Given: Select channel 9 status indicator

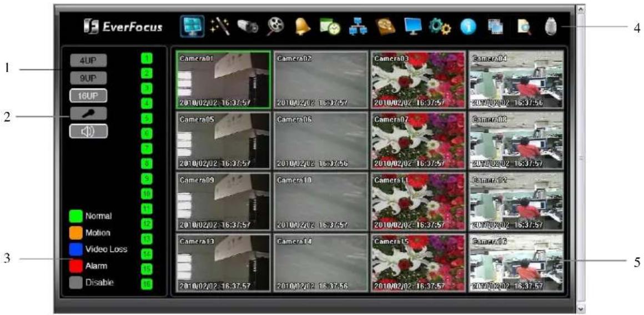Looking at the screenshot, I should 148,178.
